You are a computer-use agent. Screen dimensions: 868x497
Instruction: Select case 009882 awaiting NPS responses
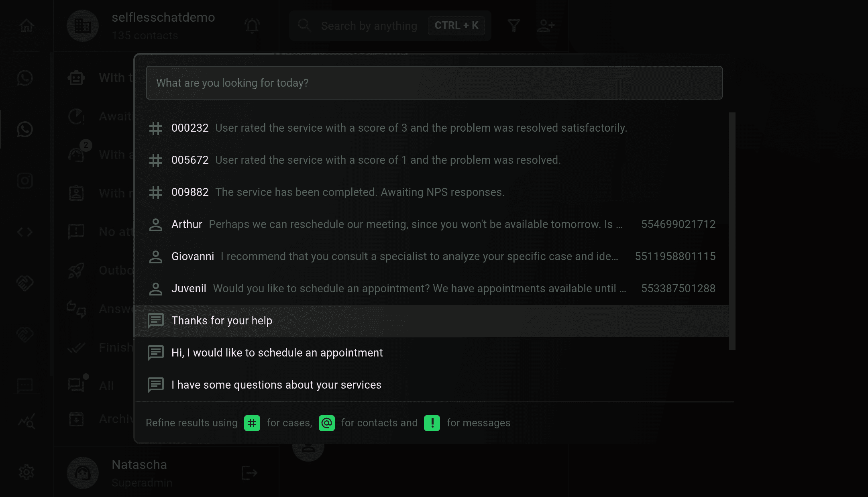431,192
